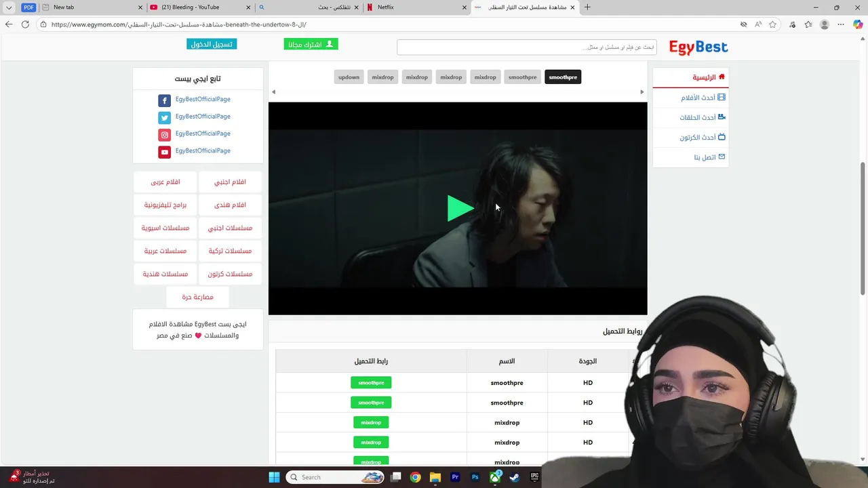The image size is (868, 488).
Task: Click the page vertical scrollbar thumb
Action: [x=863, y=228]
